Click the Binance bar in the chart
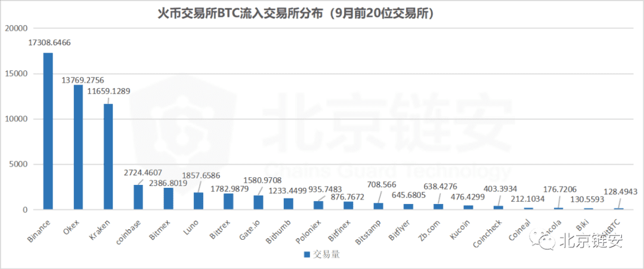The image size is (644, 269). (x=48, y=131)
